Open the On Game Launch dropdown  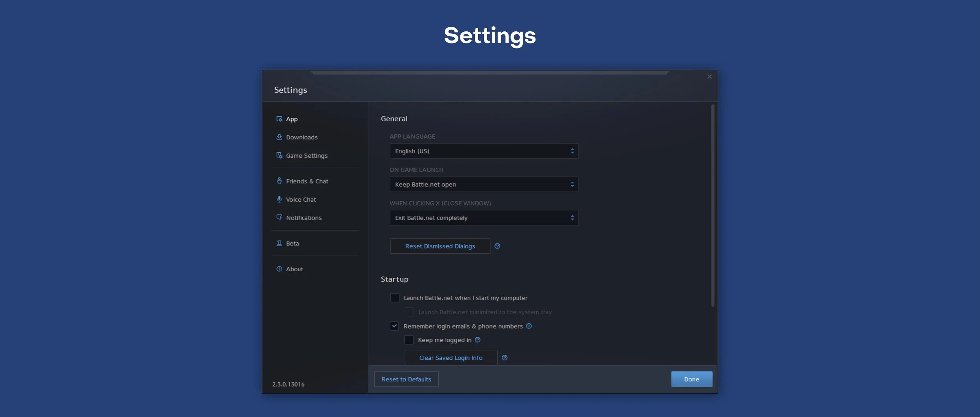pos(484,184)
